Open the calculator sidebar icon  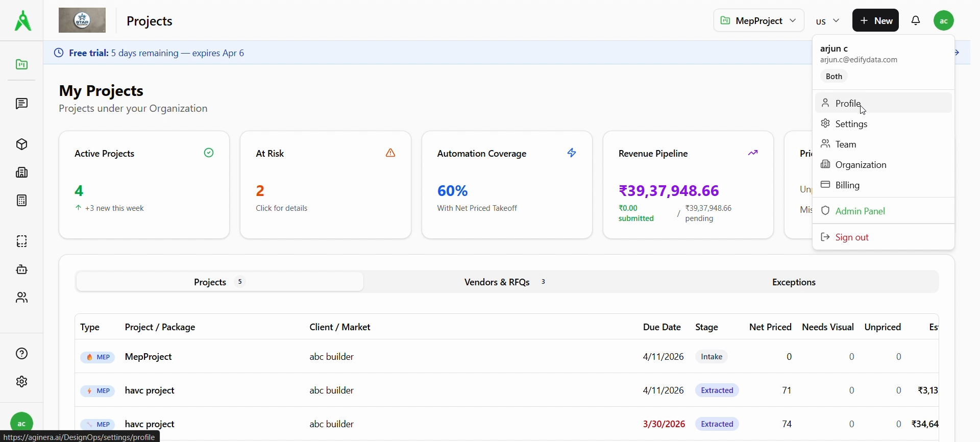coord(21,201)
